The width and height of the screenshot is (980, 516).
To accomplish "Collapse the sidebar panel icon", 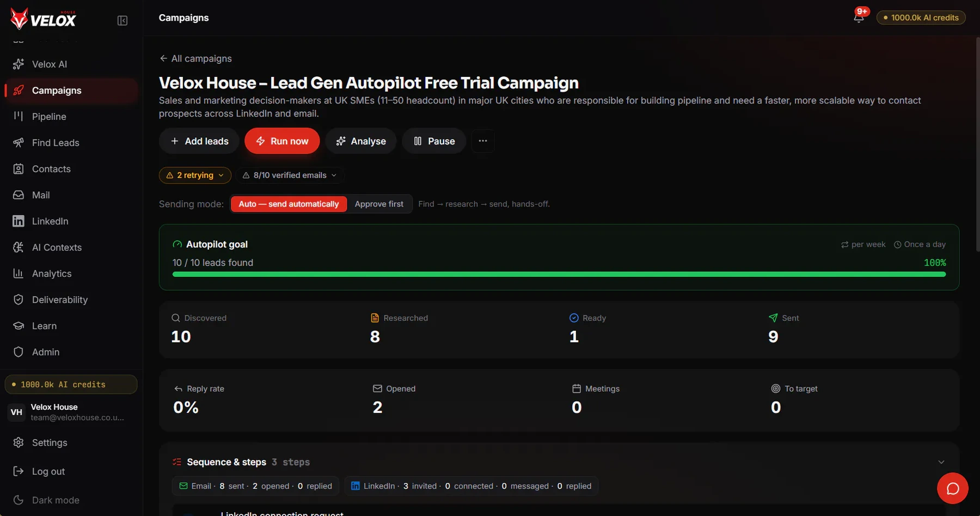I will pos(122,21).
